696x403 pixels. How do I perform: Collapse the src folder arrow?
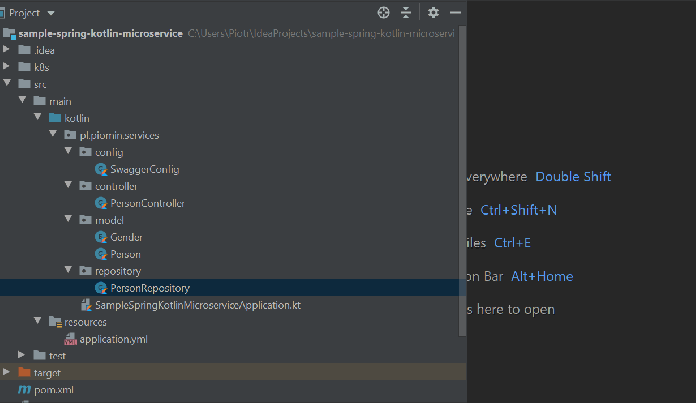(x=8, y=84)
